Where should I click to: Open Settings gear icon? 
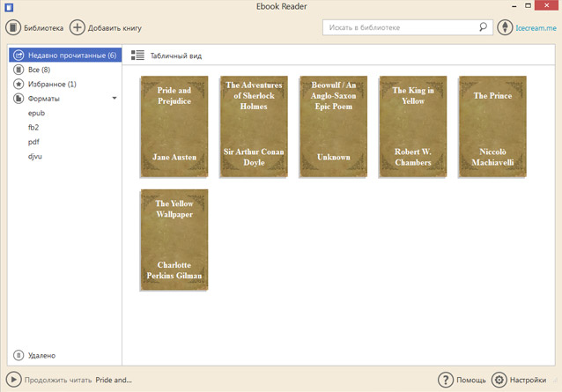pyautogui.click(x=499, y=380)
